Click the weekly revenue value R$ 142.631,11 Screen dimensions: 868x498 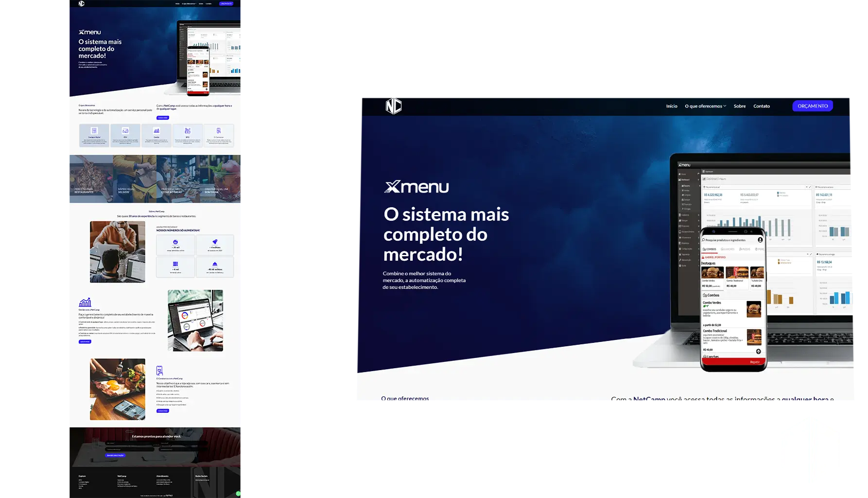pos(824,195)
